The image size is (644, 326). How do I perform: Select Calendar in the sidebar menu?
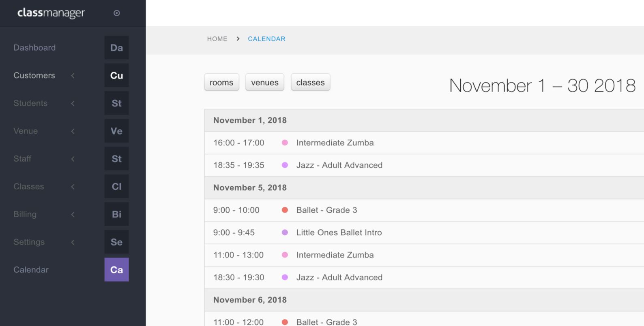point(31,270)
